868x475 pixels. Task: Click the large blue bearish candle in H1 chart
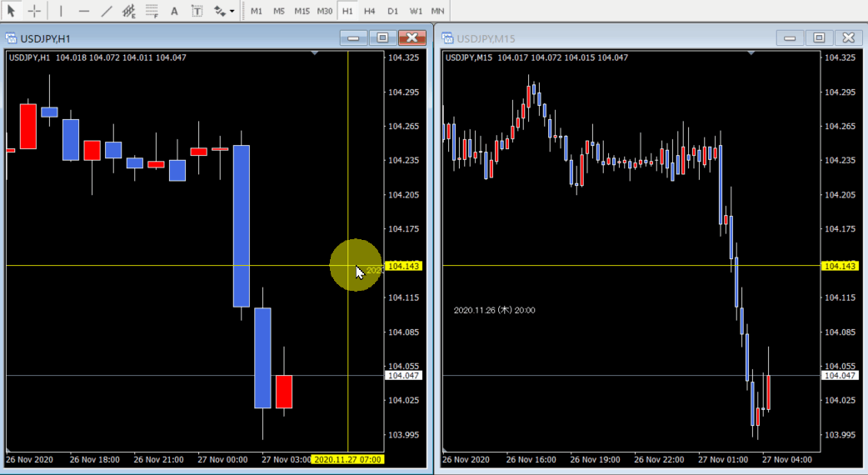point(242,226)
